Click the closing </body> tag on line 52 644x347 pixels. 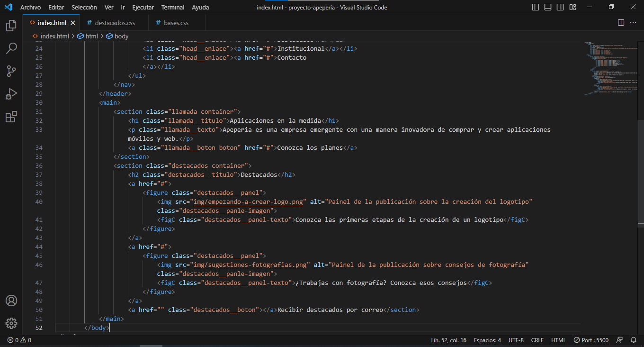pos(97,328)
